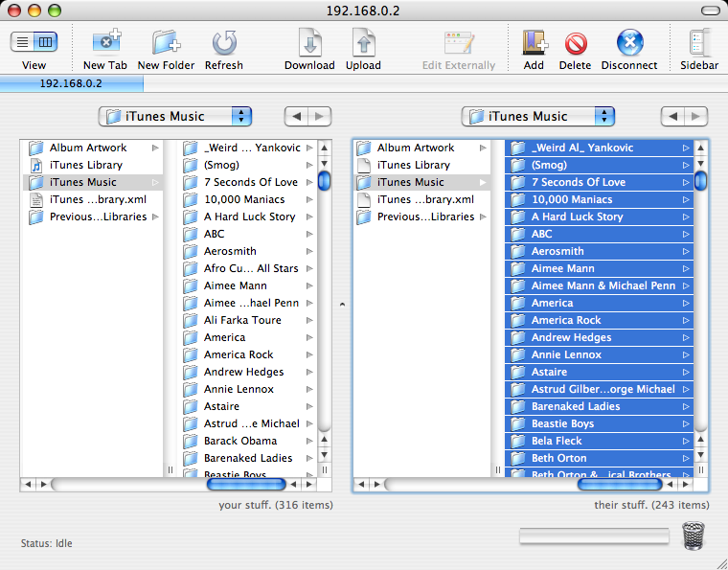Select left pane iTunes …brary.xml file
This screenshot has width=728, height=570.
[x=93, y=199]
